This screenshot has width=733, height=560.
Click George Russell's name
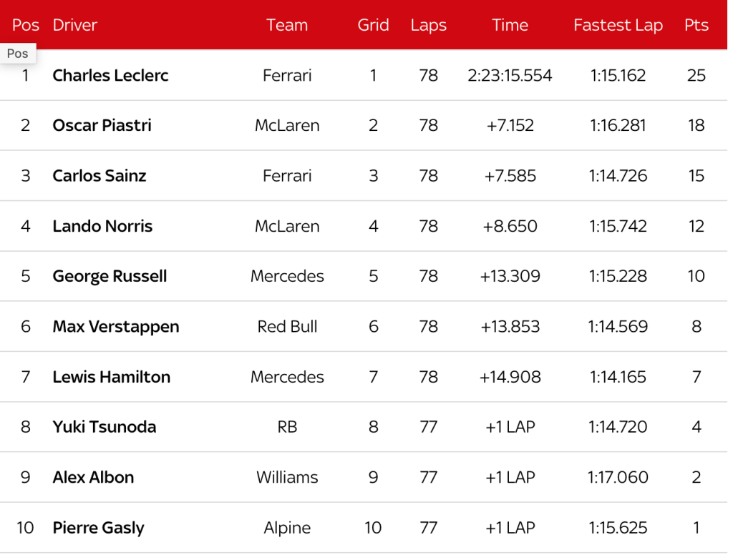coord(110,276)
